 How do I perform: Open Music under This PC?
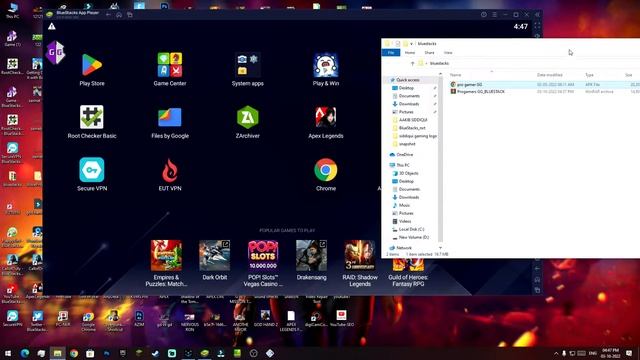[404, 205]
